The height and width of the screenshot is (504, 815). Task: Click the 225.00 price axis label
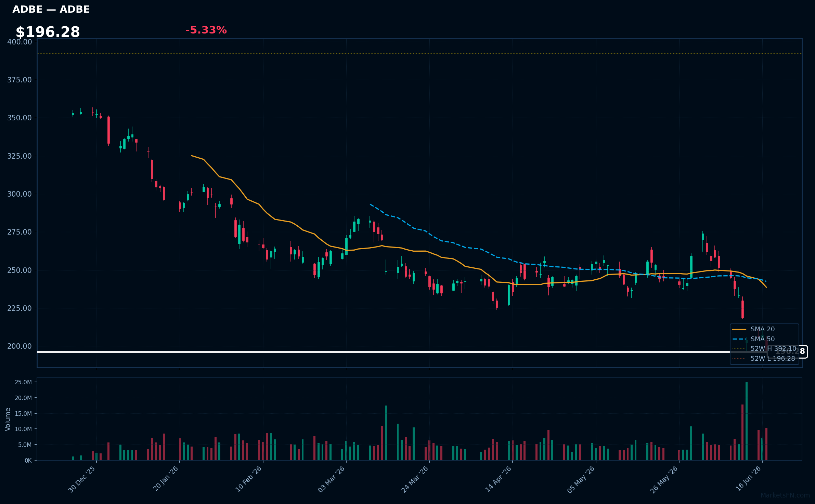coord(20,308)
